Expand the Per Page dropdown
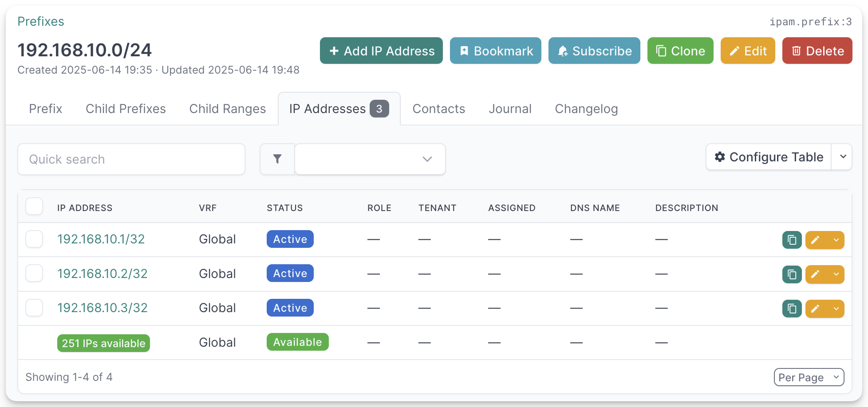868x407 pixels. pyautogui.click(x=809, y=377)
